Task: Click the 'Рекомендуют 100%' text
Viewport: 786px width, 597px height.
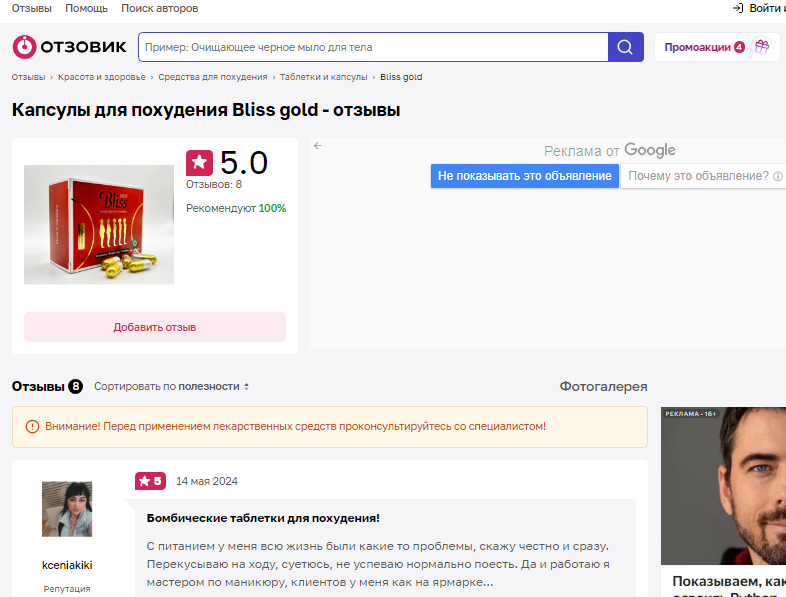Action: (x=236, y=208)
